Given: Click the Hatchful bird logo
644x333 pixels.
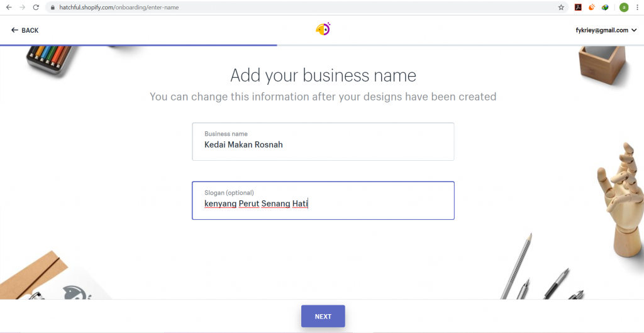Looking at the screenshot, I should click(323, 29).
